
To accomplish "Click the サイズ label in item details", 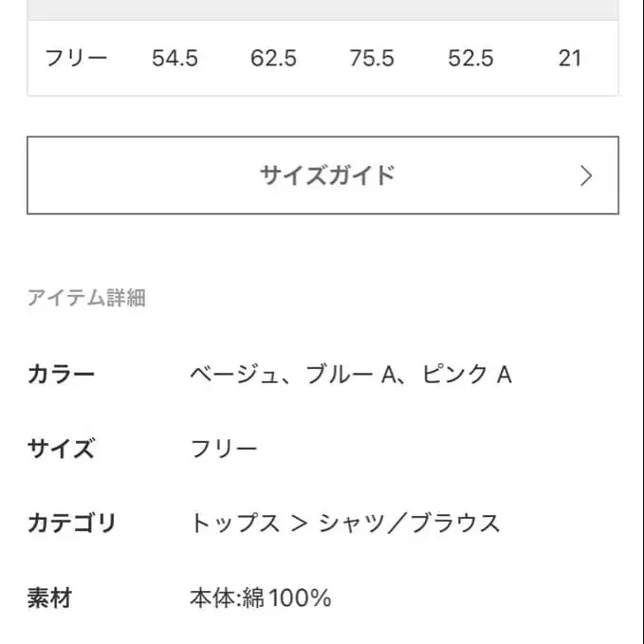I will pos(62,448).
